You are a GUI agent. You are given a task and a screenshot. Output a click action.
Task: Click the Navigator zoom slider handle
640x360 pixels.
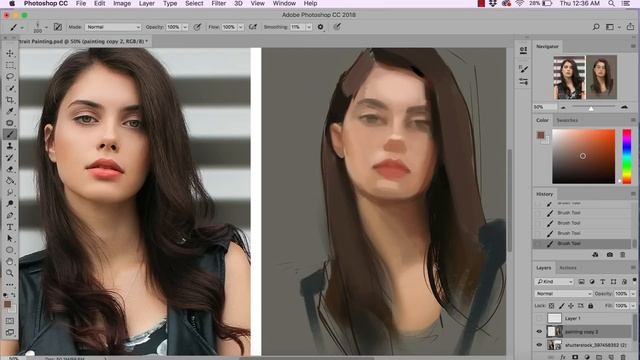click(x=591, y=109)
